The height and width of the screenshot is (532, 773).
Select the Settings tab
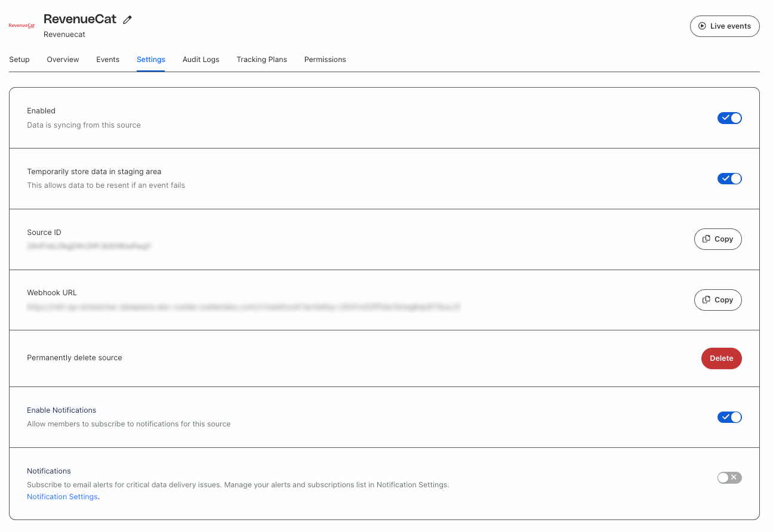point(151,60)
